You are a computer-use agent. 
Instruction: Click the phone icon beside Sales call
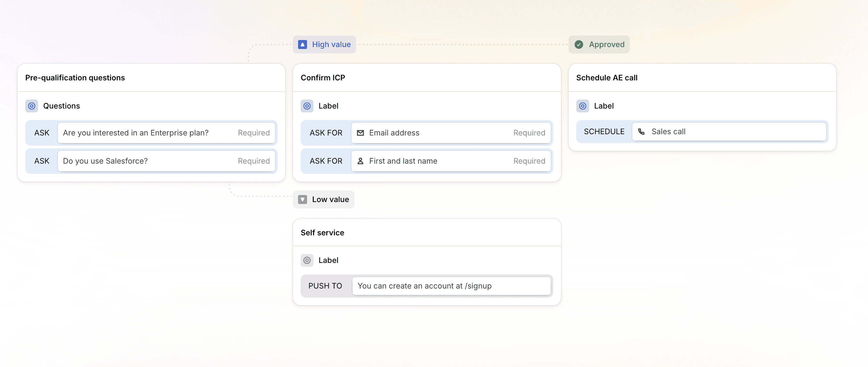click(642, 132)
